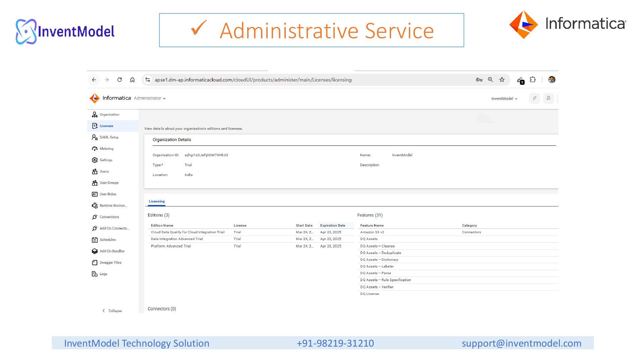
Task: Click DQ Assets -- Rule Specification feature
Action: (386, 280)
